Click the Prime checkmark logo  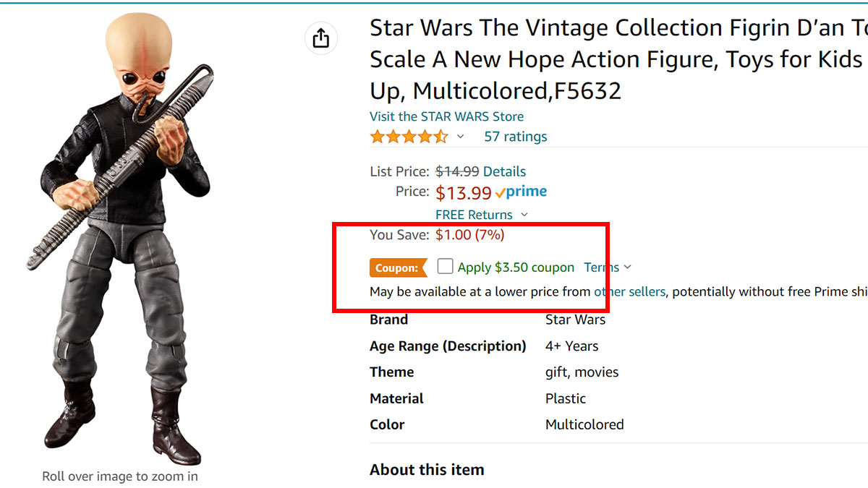521,192
